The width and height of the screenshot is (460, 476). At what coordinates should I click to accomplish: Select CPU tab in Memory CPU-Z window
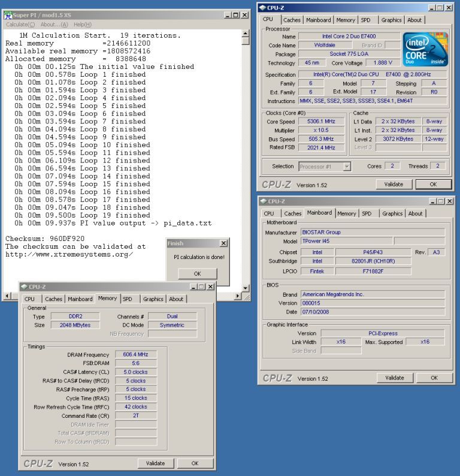(x=29, y=299)
